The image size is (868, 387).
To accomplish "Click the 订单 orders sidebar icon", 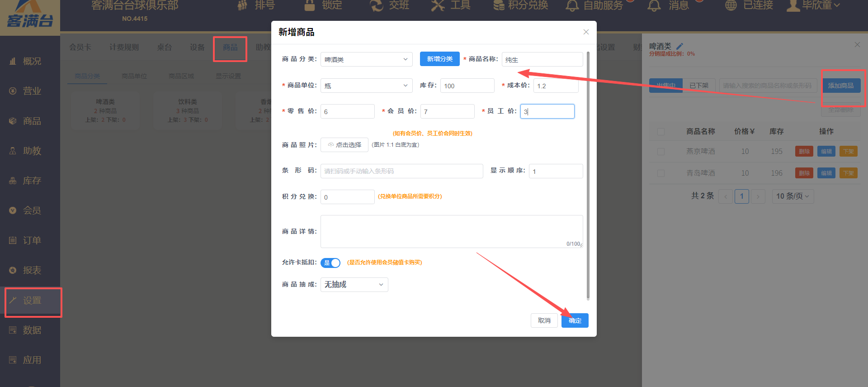I will click(x=13, y=240).
